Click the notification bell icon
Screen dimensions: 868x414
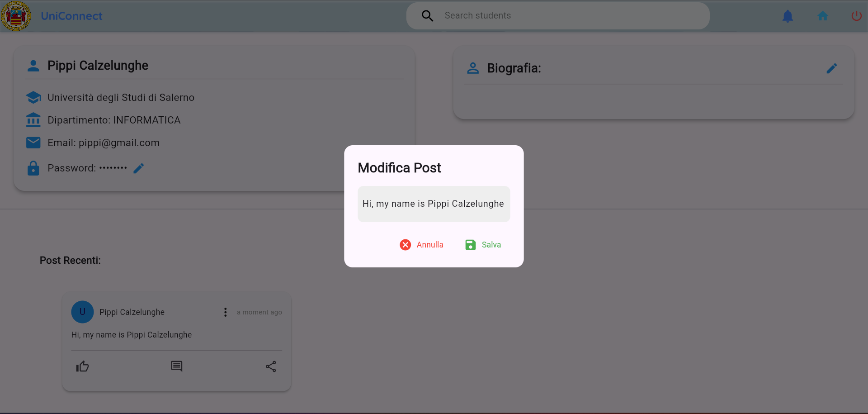coord(788,16)
